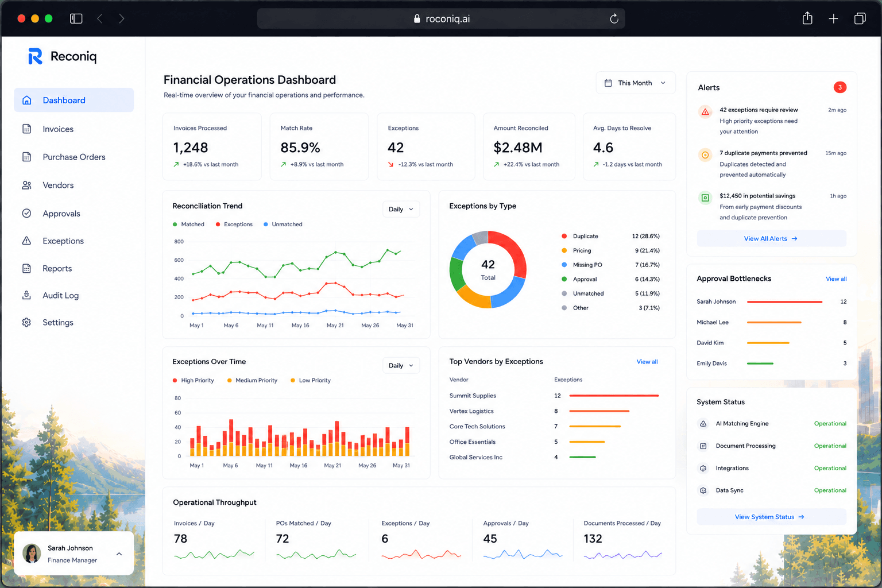This screenshot has height=588, width=882.
Task: Click the Data Sync status icon
Action: 703,490
